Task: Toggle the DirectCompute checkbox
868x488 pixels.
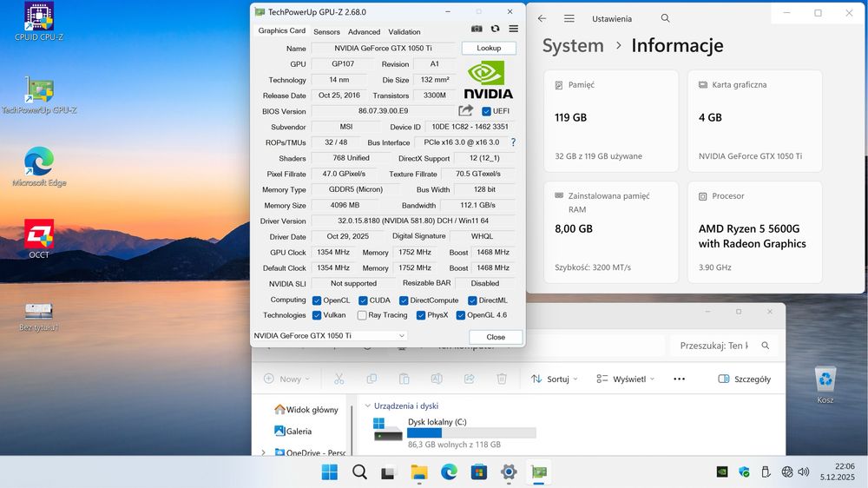Action: pos(404,300)
